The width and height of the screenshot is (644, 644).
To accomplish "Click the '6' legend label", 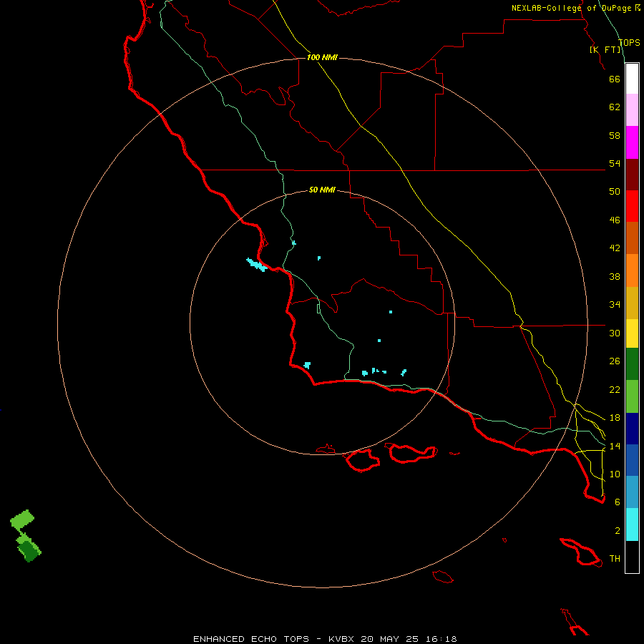I will click(x=618, y=502).
